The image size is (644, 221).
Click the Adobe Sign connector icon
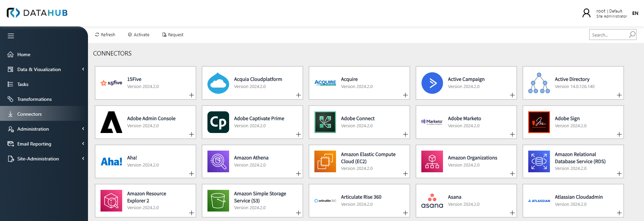(x=539, y=122)
